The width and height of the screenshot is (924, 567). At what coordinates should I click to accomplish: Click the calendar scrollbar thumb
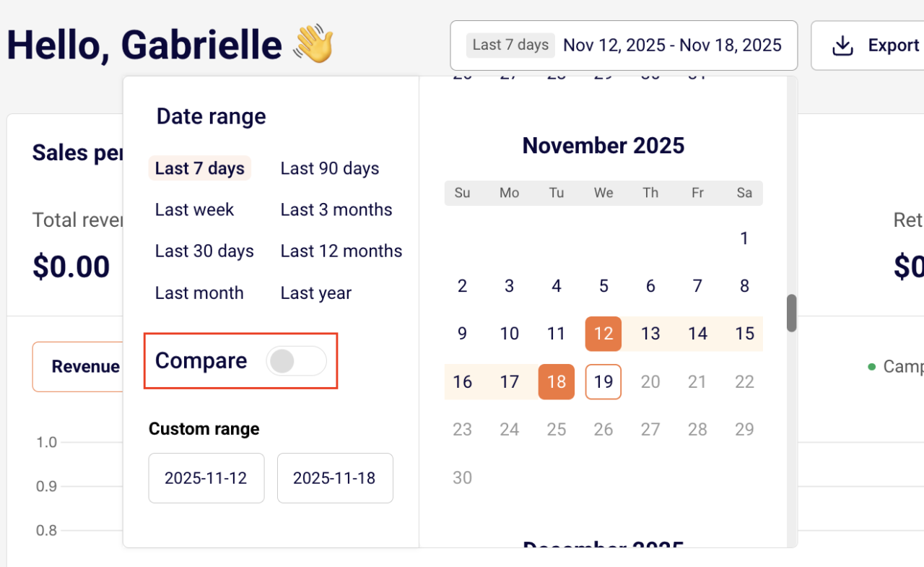tap(792, 313)
